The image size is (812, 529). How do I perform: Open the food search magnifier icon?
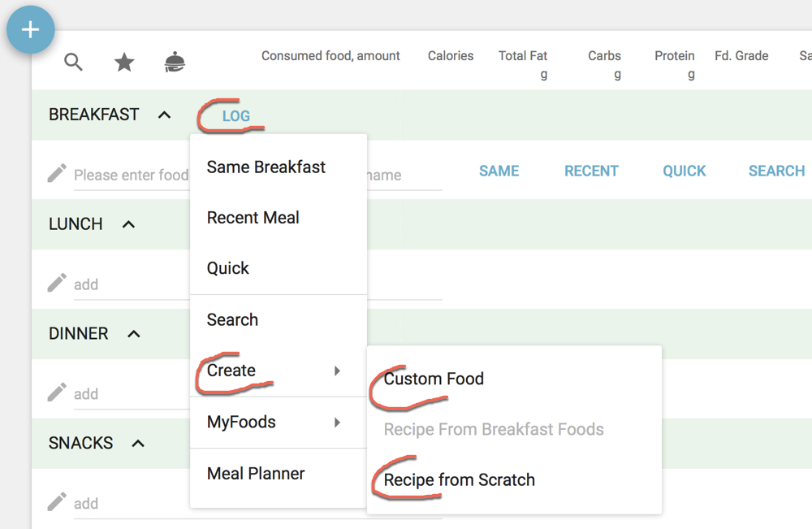click(x=73, y=62)
